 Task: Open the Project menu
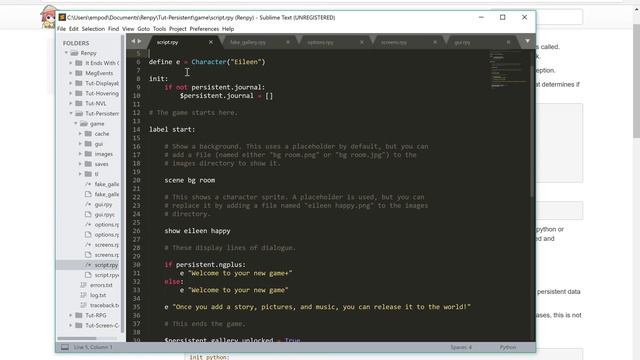pyautogui.click(x=178, y=29)
